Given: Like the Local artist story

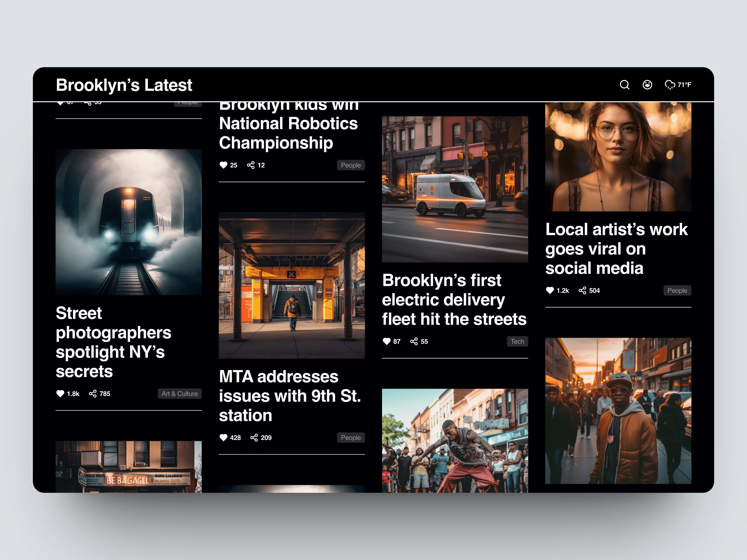Looking at the screenshot, I should pos(550,290).
